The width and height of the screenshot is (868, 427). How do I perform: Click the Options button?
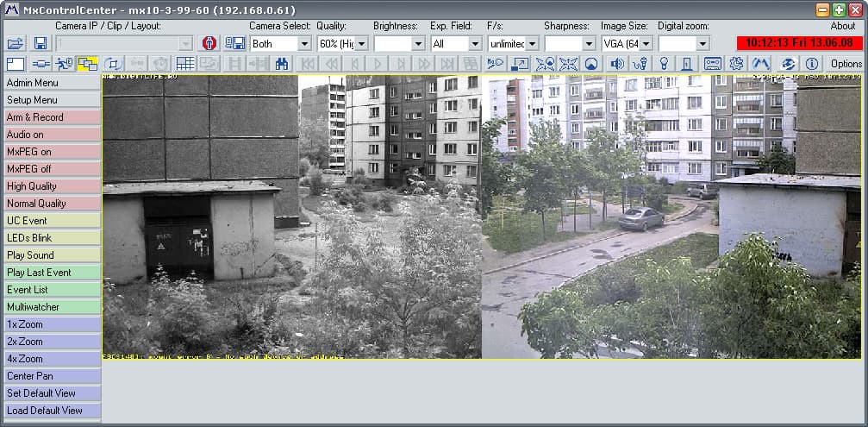tap(846, 64)
